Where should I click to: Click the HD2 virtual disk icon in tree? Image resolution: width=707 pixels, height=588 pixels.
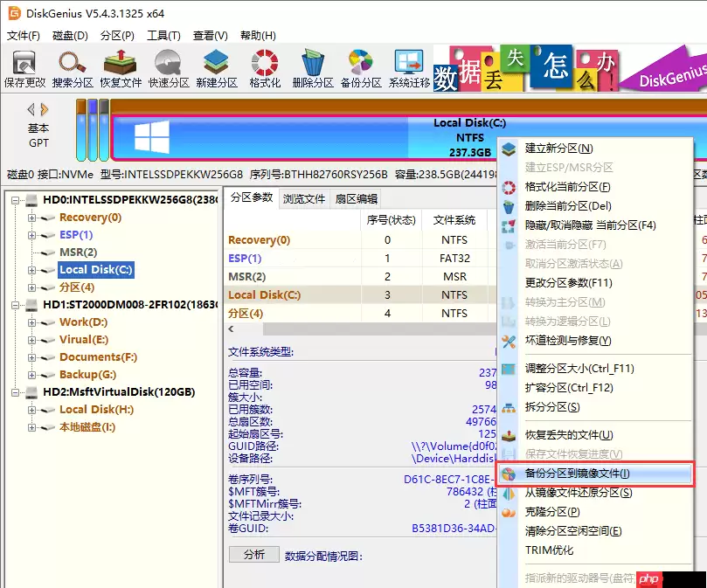31,392
